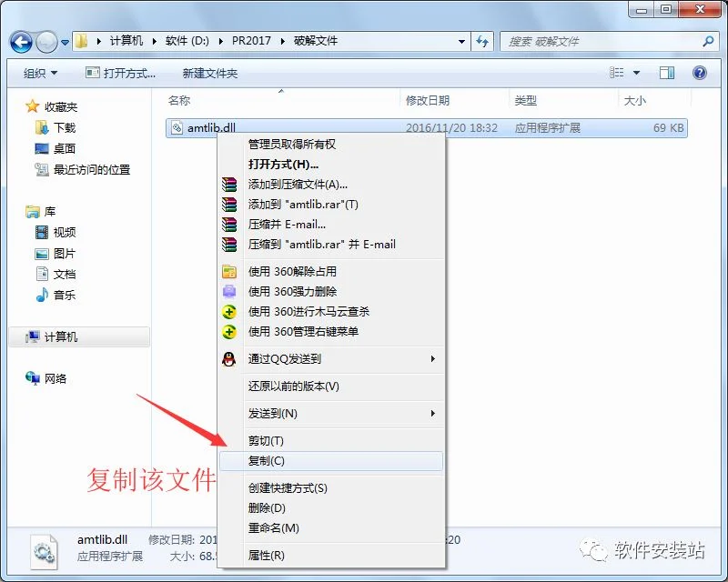Open the 图片 library
Viewport: 728px width, 582px height.
pyautogui.click(x=65, y=254)
